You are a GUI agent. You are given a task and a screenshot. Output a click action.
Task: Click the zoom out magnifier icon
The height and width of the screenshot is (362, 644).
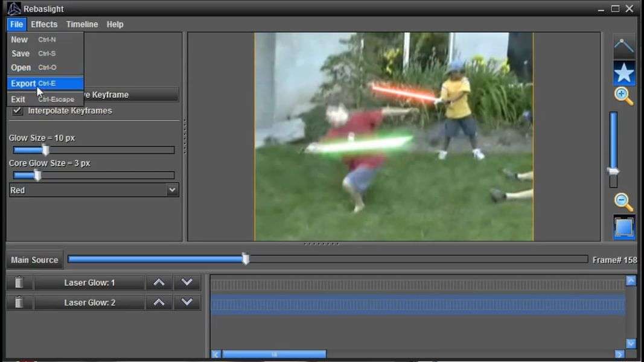point(623,202)
